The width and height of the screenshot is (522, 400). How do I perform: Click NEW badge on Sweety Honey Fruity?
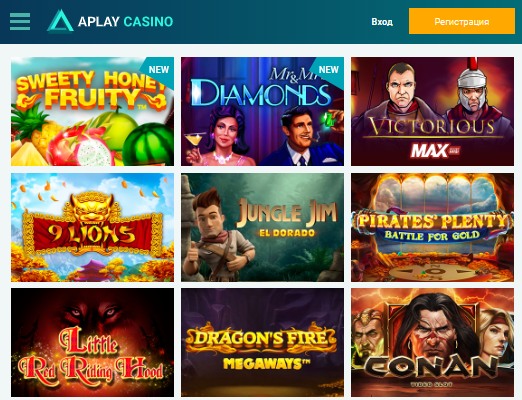[159, 69]
